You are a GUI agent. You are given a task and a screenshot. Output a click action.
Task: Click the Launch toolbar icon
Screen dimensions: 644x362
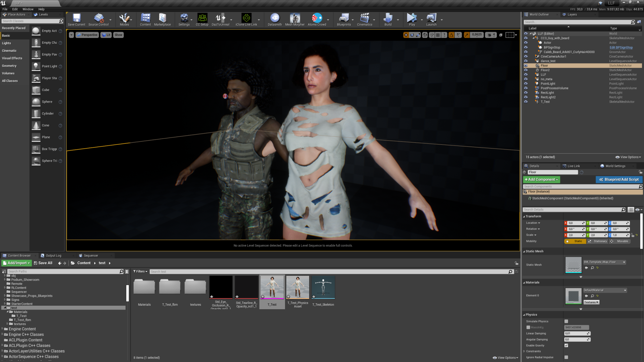431,20
